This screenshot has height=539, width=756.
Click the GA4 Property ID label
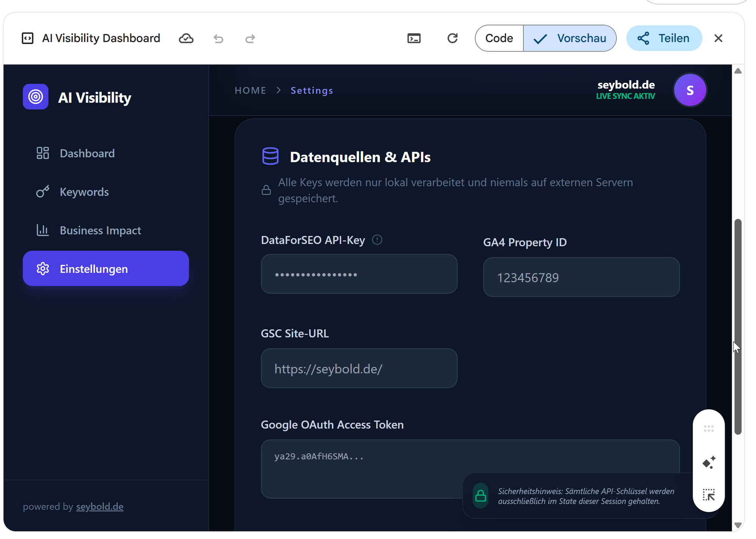tap(525, 242)
